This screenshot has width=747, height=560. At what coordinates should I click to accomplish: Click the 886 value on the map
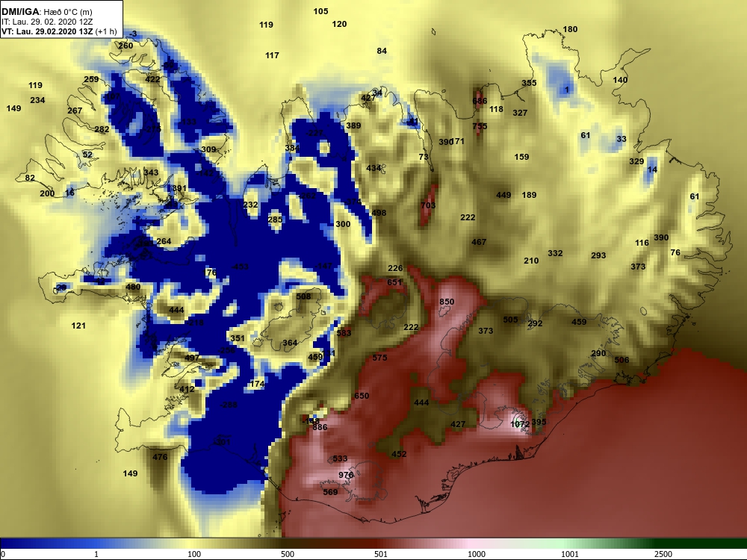(320, 427)
